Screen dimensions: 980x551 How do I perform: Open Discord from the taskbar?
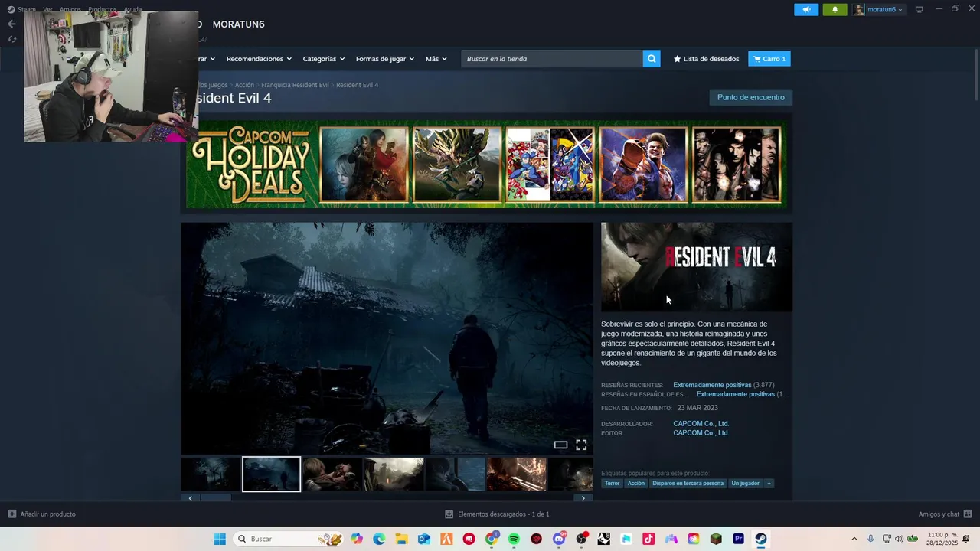pos(559,539)
